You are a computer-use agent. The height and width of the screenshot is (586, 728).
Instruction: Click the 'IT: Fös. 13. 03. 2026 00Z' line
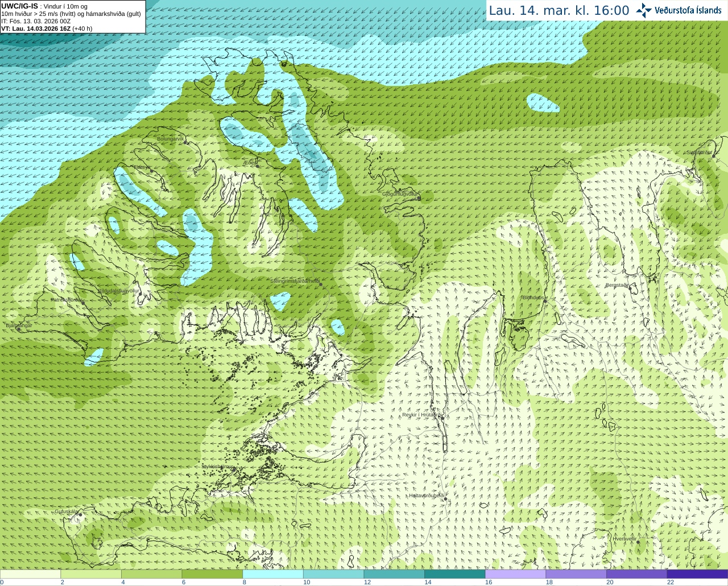(x=36, y=21)
